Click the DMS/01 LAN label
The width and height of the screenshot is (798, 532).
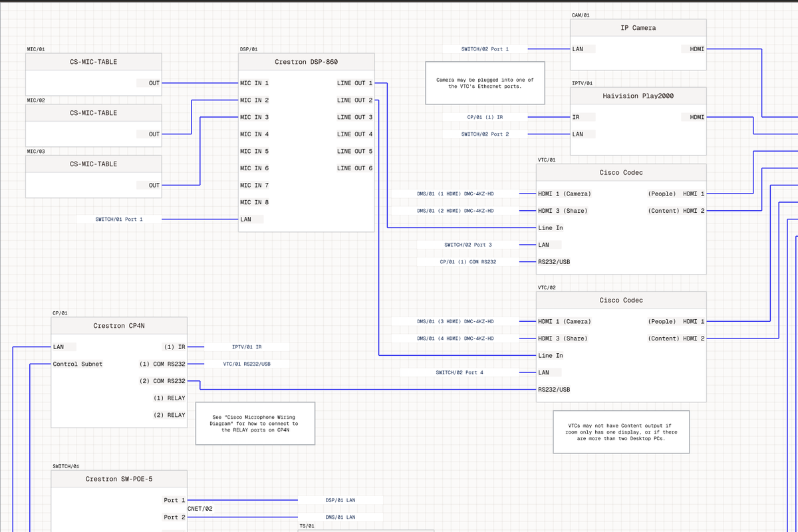coord(340,517)
